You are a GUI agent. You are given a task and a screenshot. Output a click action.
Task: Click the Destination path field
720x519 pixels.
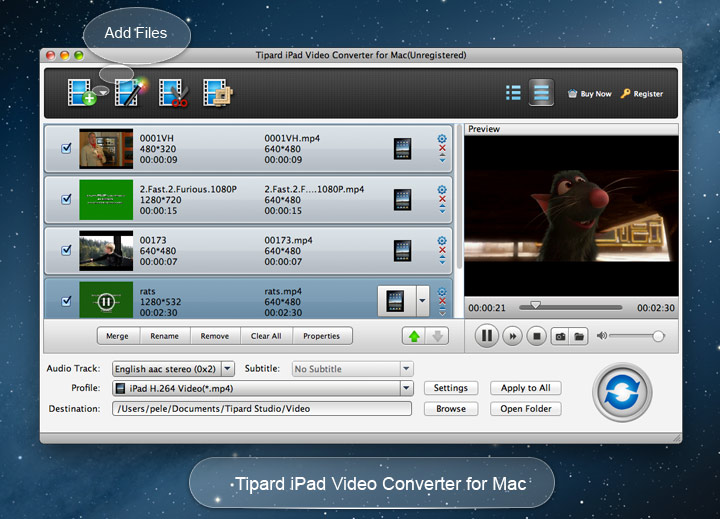262,409
